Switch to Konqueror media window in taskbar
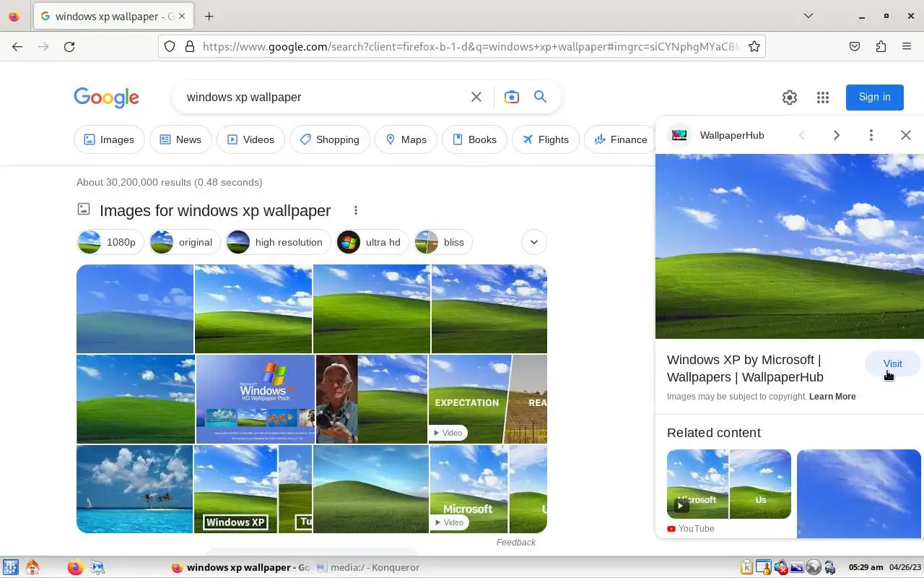This screenshot has height=578, width=924. pyautogui.click(x=368, y=567)
